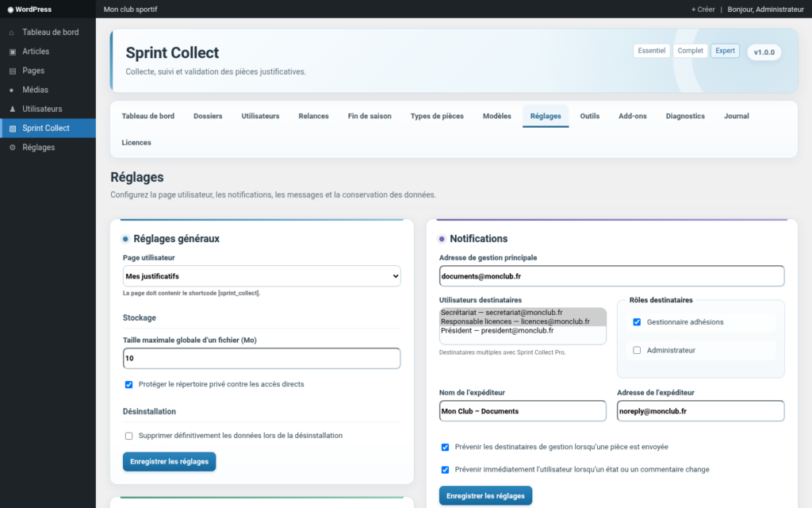The width and height of the screenshot is (812, 508).
Task: View the Journal tab
Action: [x=737, y=116]
